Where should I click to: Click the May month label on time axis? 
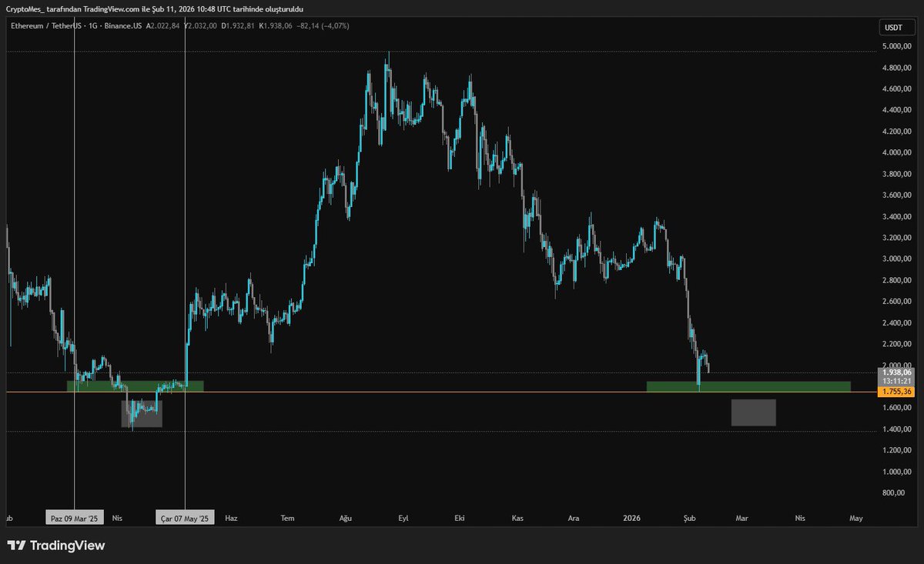tap(855, 519)
